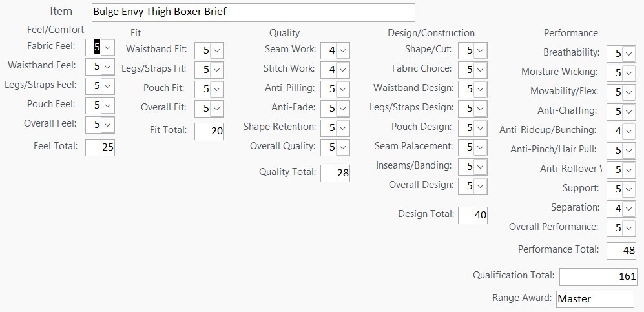
Task: Open the Overall Feel dropdown
Action: pyautogui.click(x=108, y=124)
